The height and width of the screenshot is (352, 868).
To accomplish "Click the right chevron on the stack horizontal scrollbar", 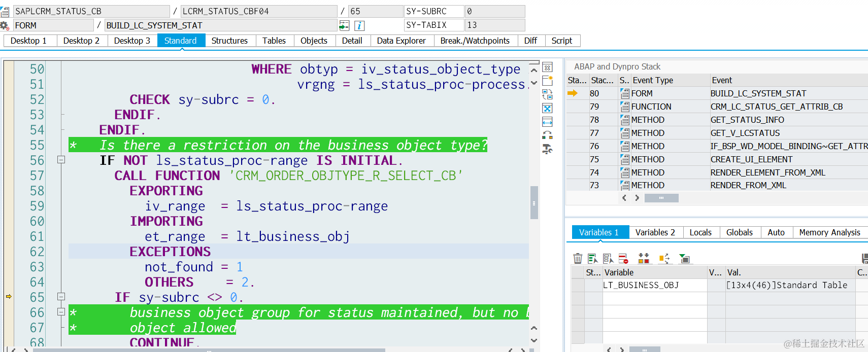I will coord(637,198).
